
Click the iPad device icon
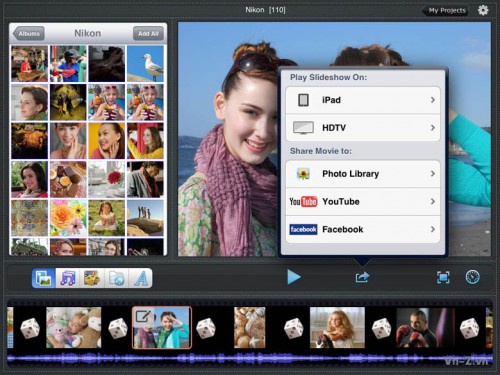(303, 100)
